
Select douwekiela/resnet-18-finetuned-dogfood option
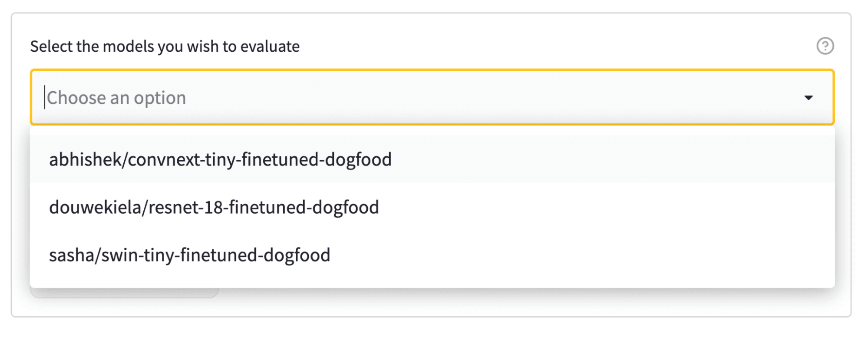[x=214, y=207]
